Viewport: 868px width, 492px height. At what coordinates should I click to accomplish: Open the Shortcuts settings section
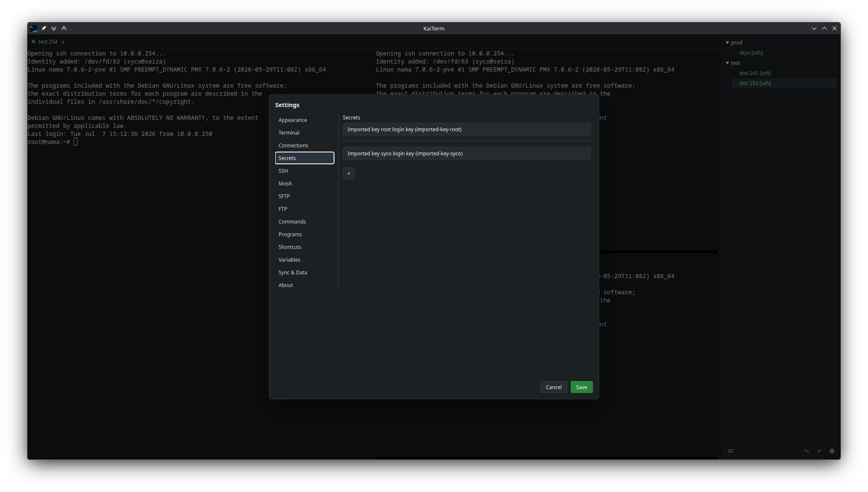[304, 247]
